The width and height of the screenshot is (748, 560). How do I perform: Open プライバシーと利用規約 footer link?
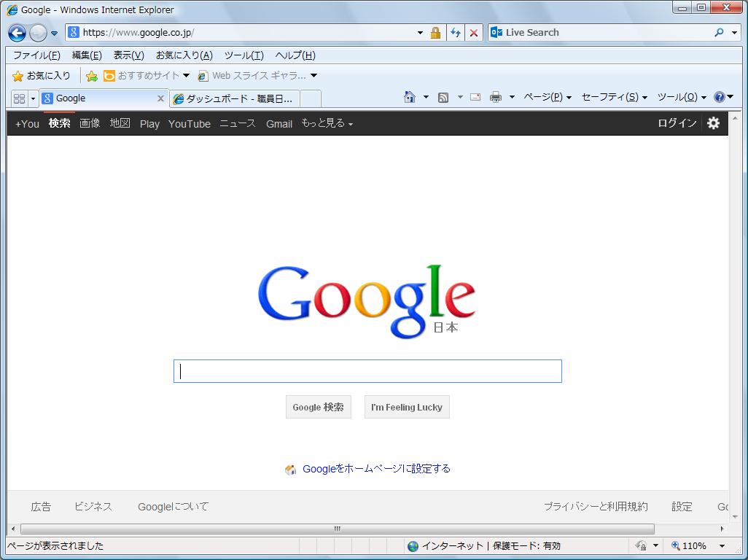point(596,507)
